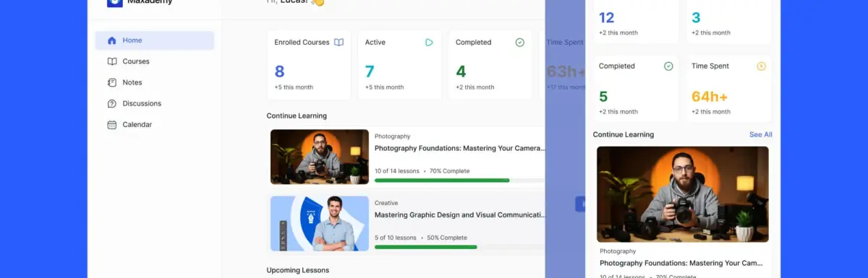Click the Upcoming Lessons heading
Viewport: 868px width, 278px height.
pyautogui.click(x=298, y=270)
